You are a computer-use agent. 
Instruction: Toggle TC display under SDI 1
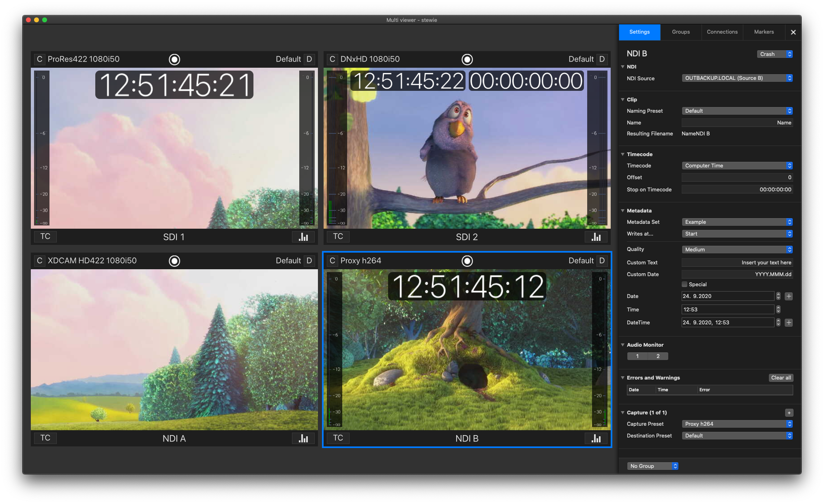pyautogui.click(x=45, y=236)
